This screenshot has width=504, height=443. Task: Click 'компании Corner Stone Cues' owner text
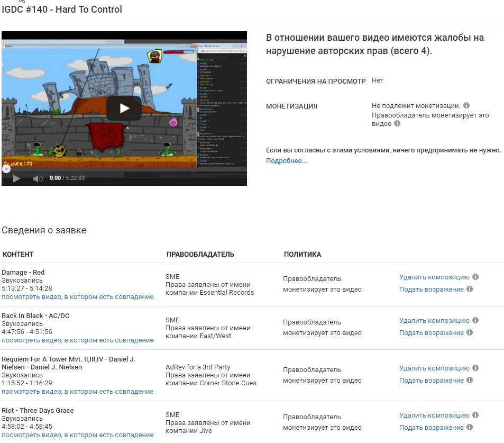click(x=211, y=383)
